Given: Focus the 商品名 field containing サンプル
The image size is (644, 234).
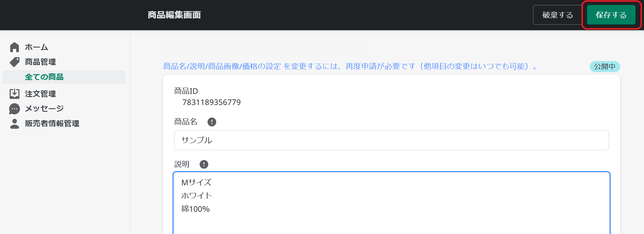Looking at the screenshot, I should (391, 140).
